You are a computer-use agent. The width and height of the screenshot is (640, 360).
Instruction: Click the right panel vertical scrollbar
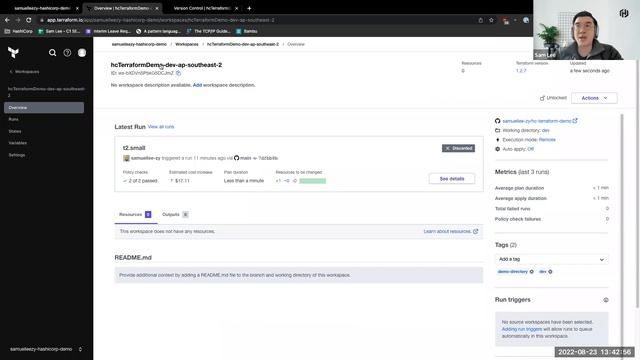(x=622, y=237)
